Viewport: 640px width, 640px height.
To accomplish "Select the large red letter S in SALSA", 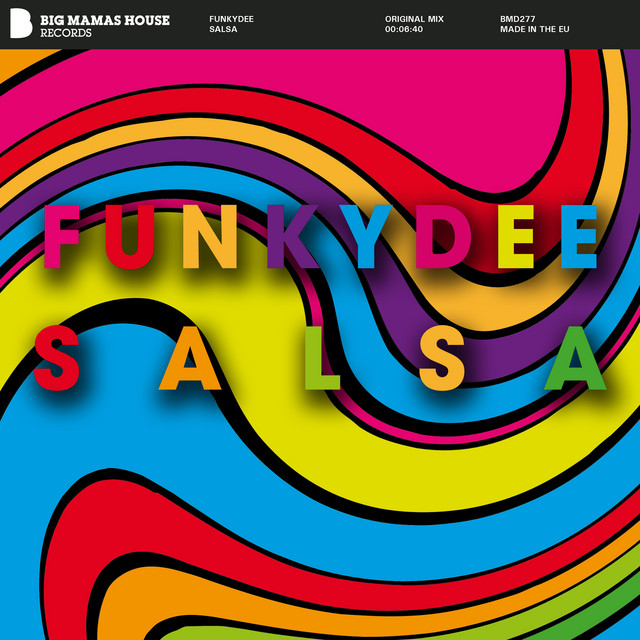I will click(56, 359).
